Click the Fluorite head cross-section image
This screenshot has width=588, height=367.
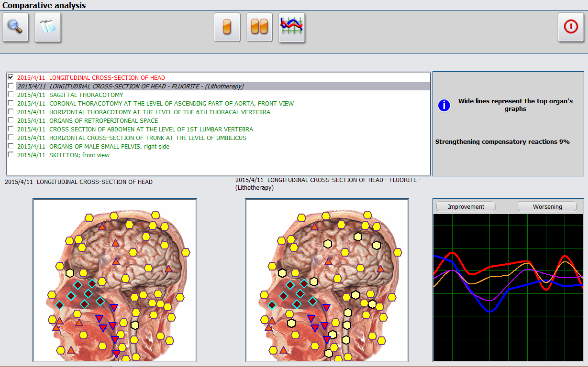click(327, 281)
